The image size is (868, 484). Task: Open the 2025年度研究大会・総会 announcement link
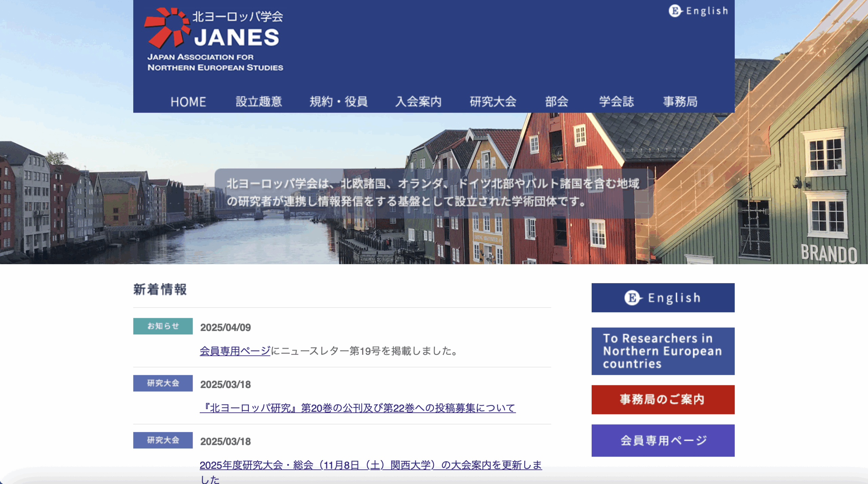371,465
